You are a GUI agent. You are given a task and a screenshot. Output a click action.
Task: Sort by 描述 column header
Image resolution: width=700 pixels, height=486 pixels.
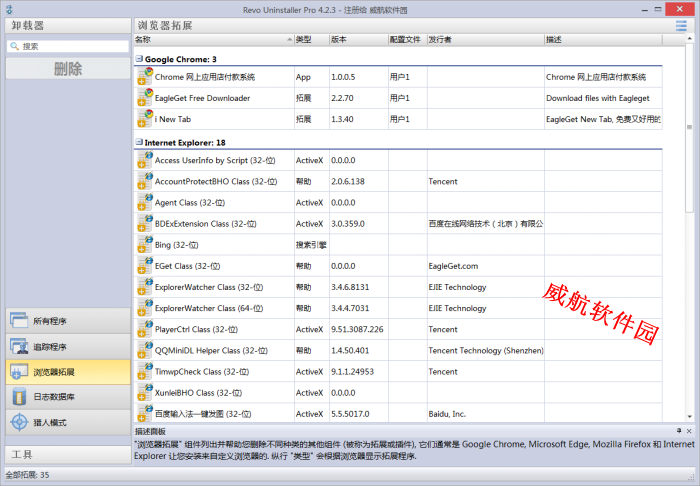click(x=604, y=40)
